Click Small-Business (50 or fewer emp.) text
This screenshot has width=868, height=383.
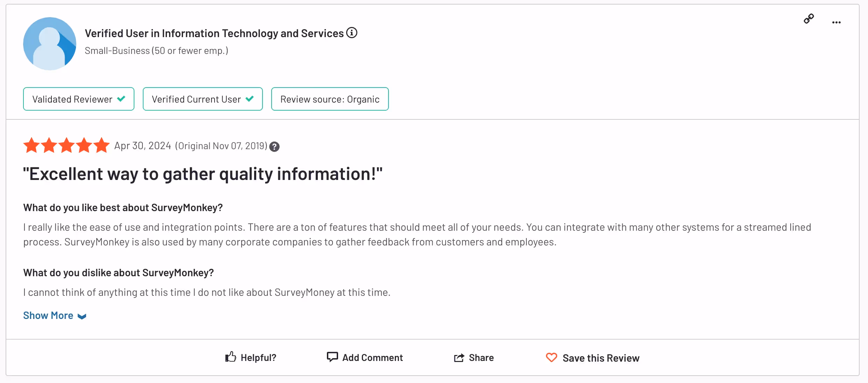click(156, 51)
